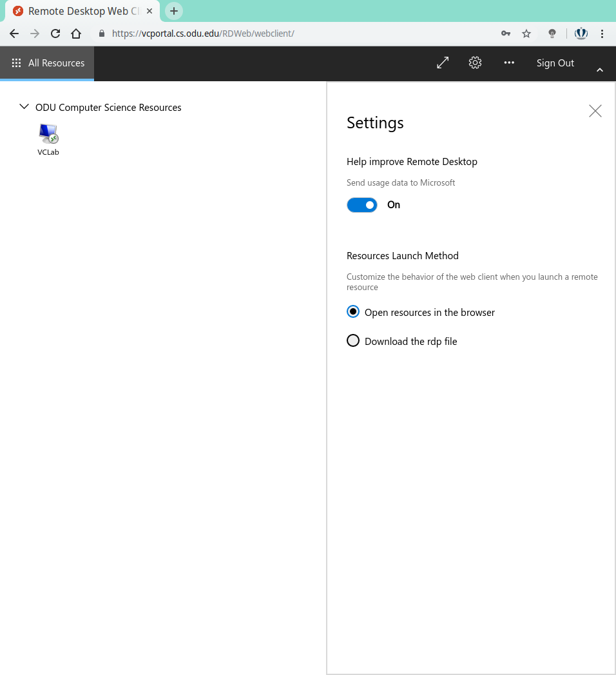Click the browser forward arrow
This screenshot has height=675, width=616.
click(x=35, y=34)
